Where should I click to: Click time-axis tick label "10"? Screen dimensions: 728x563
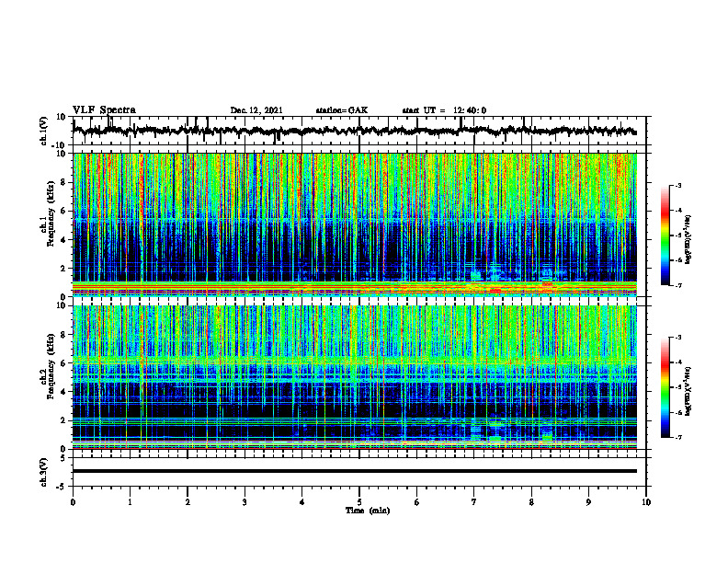pyautogui.click(x=646, y=502)
